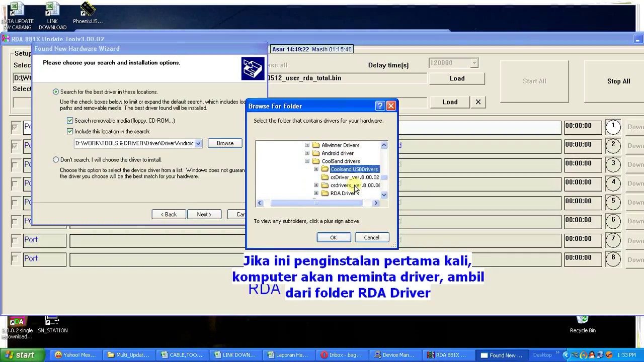644x362 pixels.
Task: Switch to LINK DOWN spreadsheet taskbar button
Action: point(236,355)
